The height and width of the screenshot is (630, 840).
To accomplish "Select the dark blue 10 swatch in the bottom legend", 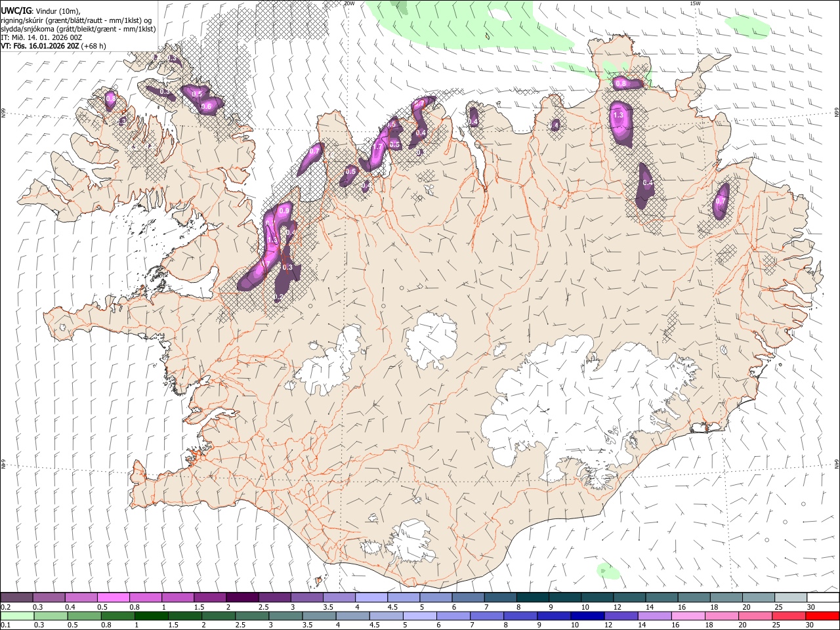I will (586, 616).
